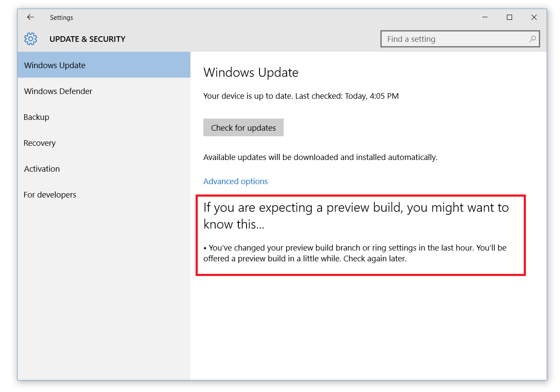Click the magnifier icon in search box
This screenshot has width=560, height=392.
point(533,39)
